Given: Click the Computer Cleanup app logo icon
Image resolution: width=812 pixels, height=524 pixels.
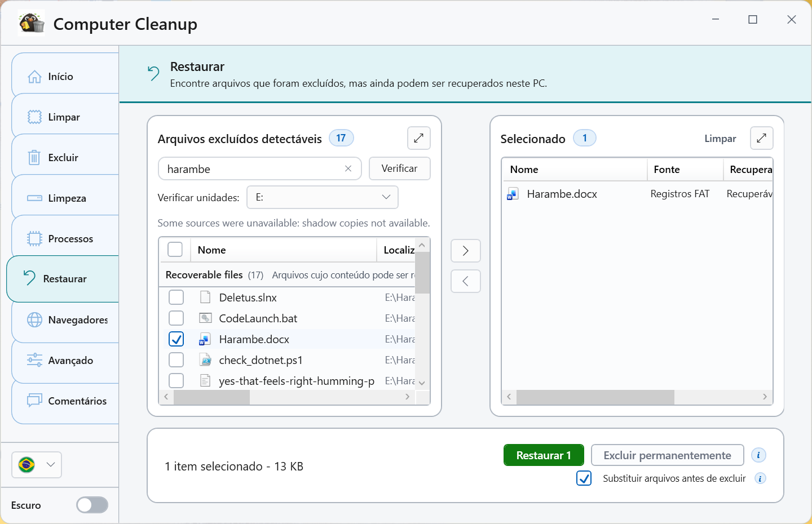Looking at the screenshot, I should tap(31, 24).
